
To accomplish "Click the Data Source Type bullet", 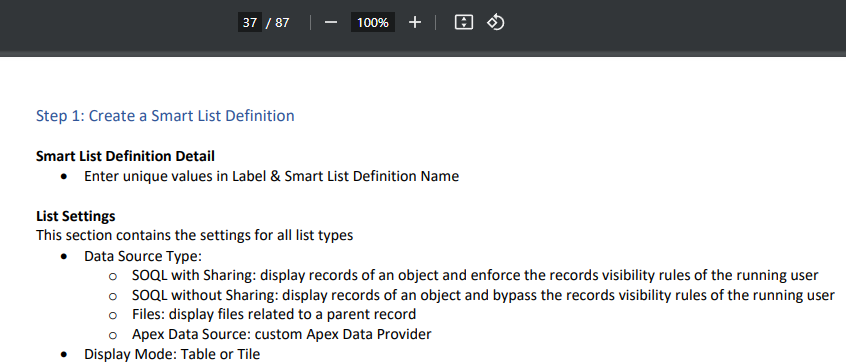I will pyautogui.click(x=142, y=256).
